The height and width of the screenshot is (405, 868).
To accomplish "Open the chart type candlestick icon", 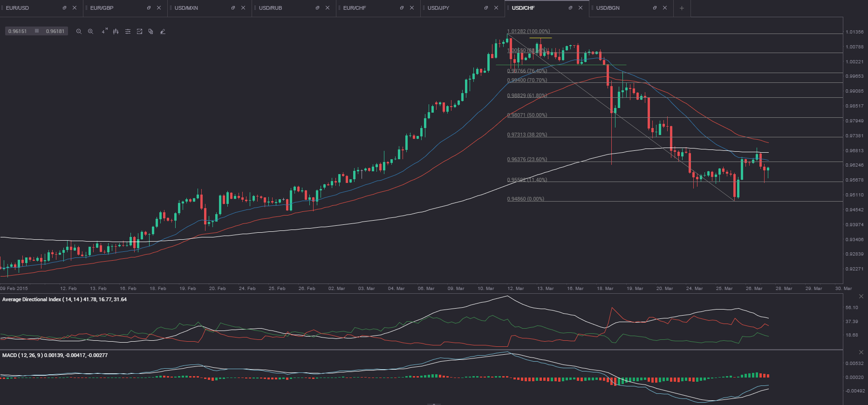I will pos(116,32).
